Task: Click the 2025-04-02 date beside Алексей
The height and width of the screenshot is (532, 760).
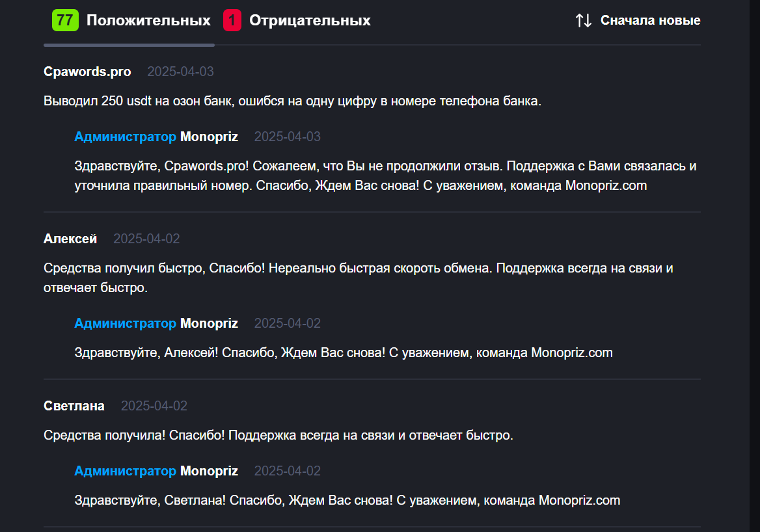Action: pyautogui.click(x=146, y=239)
